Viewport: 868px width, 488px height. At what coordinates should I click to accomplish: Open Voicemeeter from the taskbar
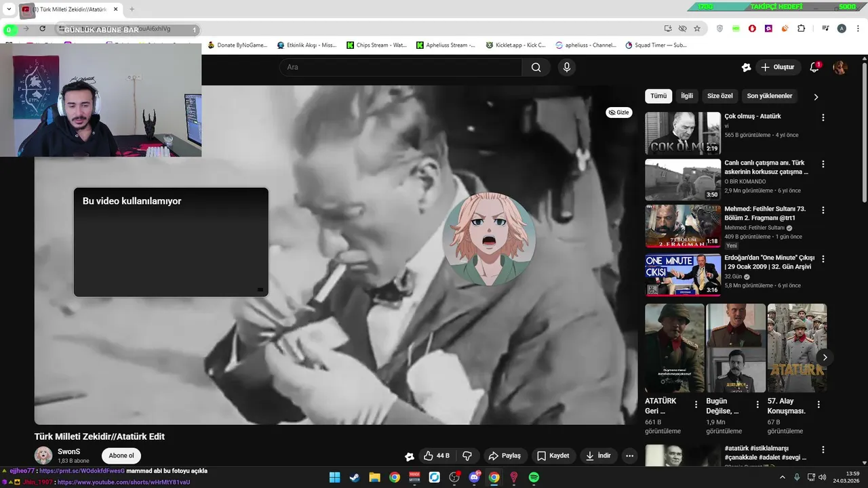tap(414, 477)
